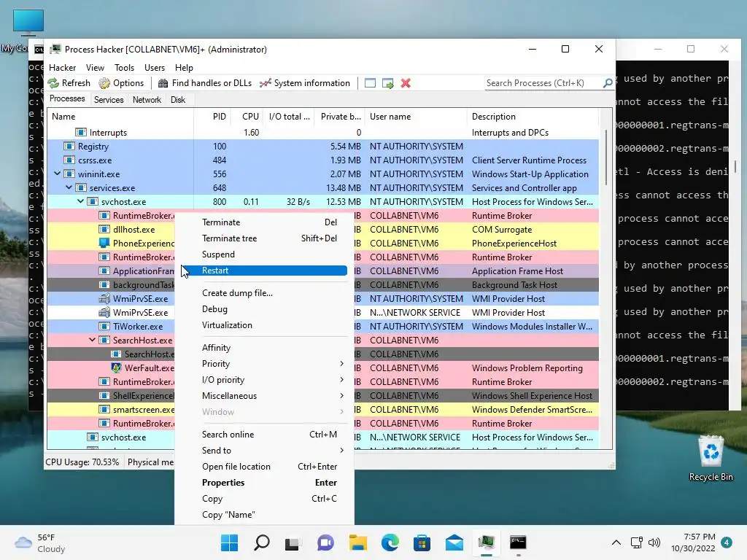Focus the Search Processes field
The height and width of the screenshot is (560, 747).
click(x=543, y=83)
